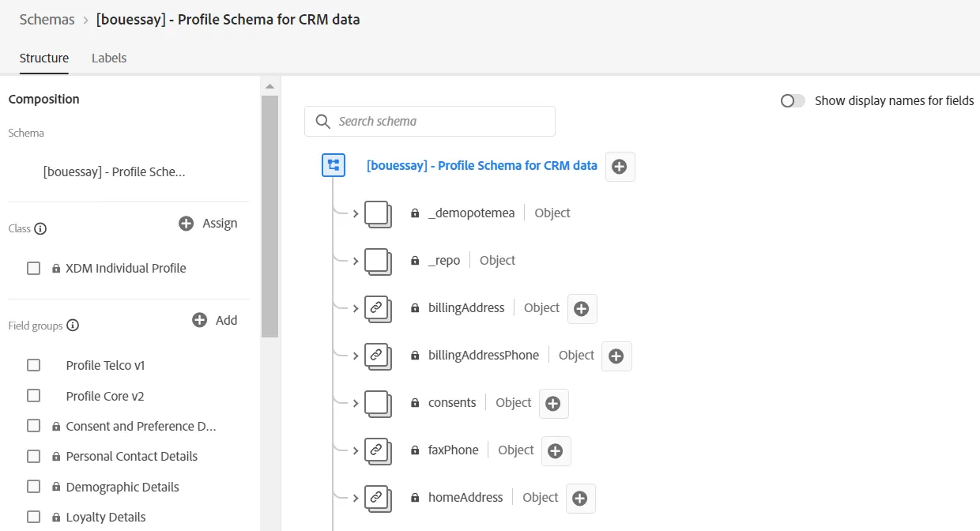Click the schema root tree icon
Viewport: 980px width, 531px height.
[x=334, y=165]
